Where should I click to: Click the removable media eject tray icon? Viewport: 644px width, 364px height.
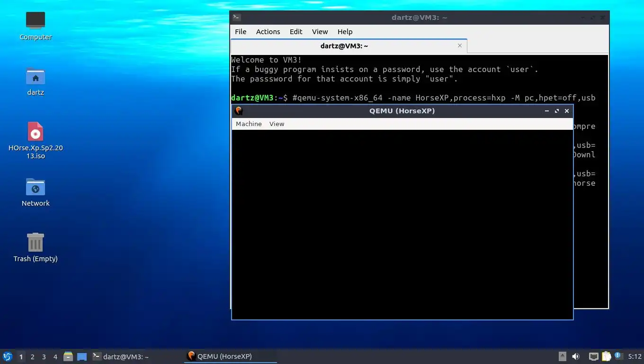pos(563,356)
